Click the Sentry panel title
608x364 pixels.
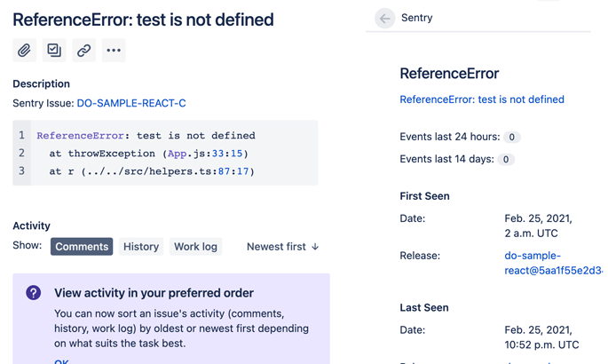pyautogui.click(x=416, y=18)
